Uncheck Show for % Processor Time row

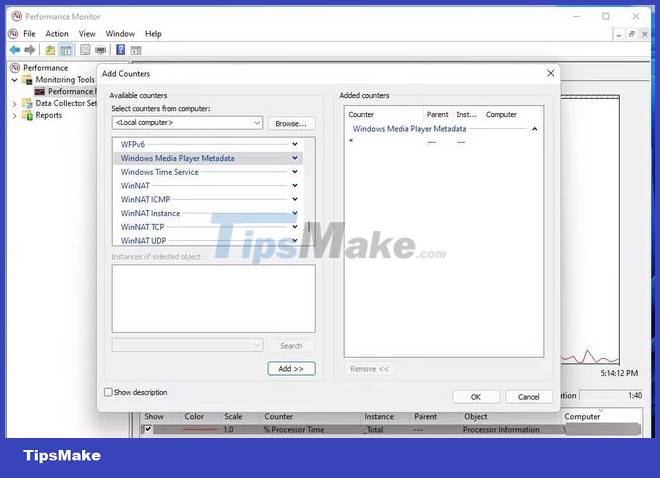point(148,429)
